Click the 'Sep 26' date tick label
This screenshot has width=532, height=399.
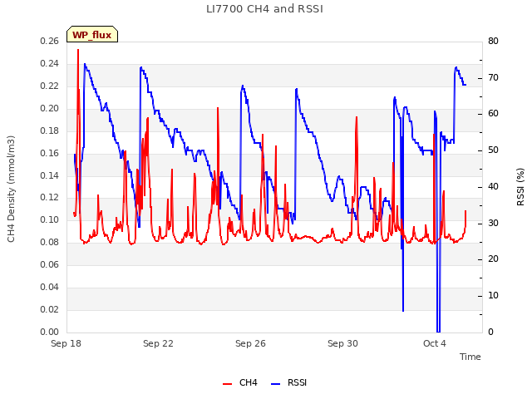click(250, 343)
